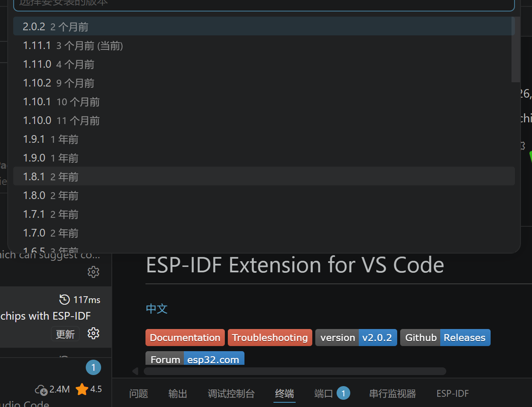
Task: Click the ESP-IDF Extension for VS Code heading
Action: pyautogui.click(x=295, y=265)
